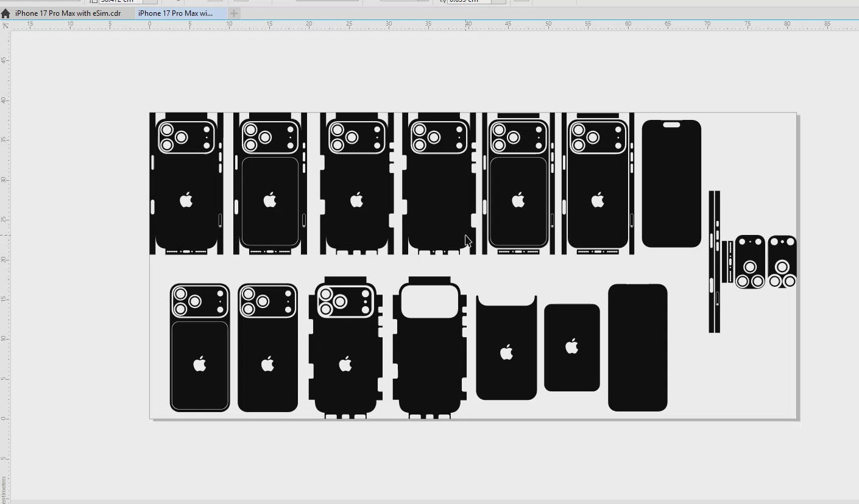Select the active truncated "iPhone 17 Pro Max wi..." tab
Screen dimensions: 859x504
(x=175, y=13)
